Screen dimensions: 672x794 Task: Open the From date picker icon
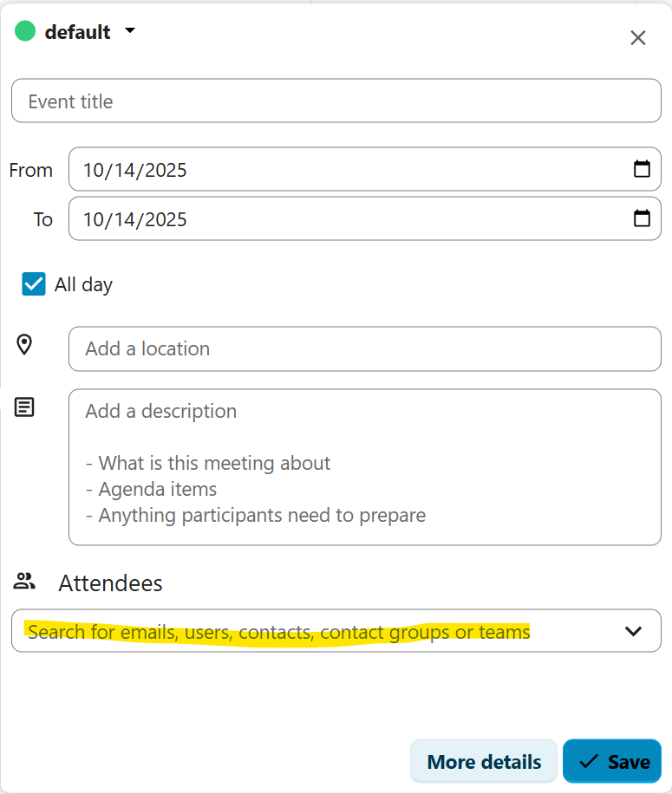click(642, 169)
